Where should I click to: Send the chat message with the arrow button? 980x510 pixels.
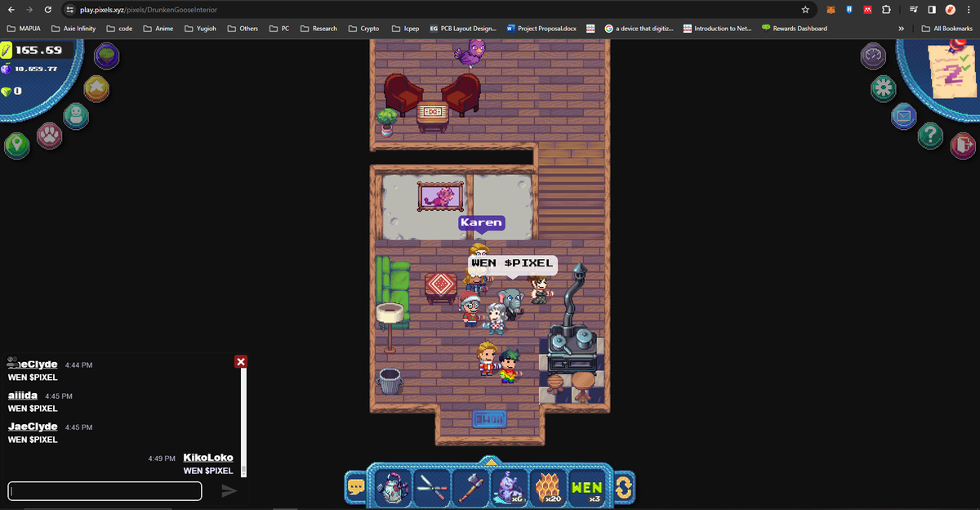pyautogui.click(x=229, y=490)
